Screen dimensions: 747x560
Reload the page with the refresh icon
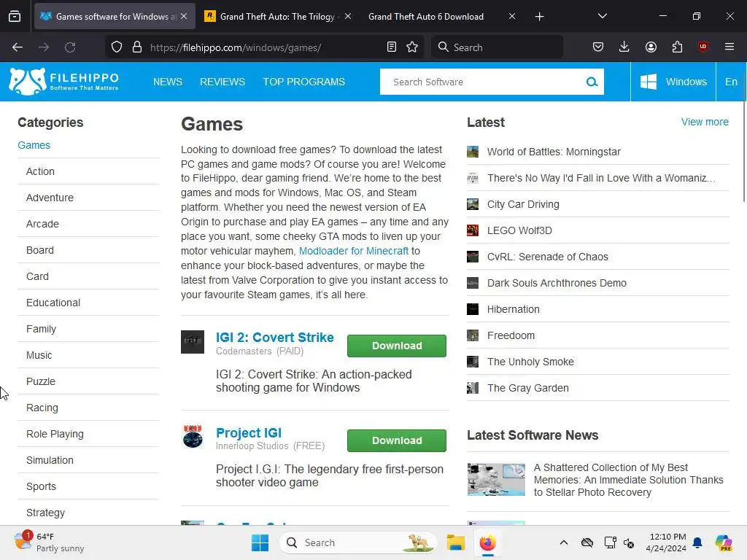click(70, 47)
